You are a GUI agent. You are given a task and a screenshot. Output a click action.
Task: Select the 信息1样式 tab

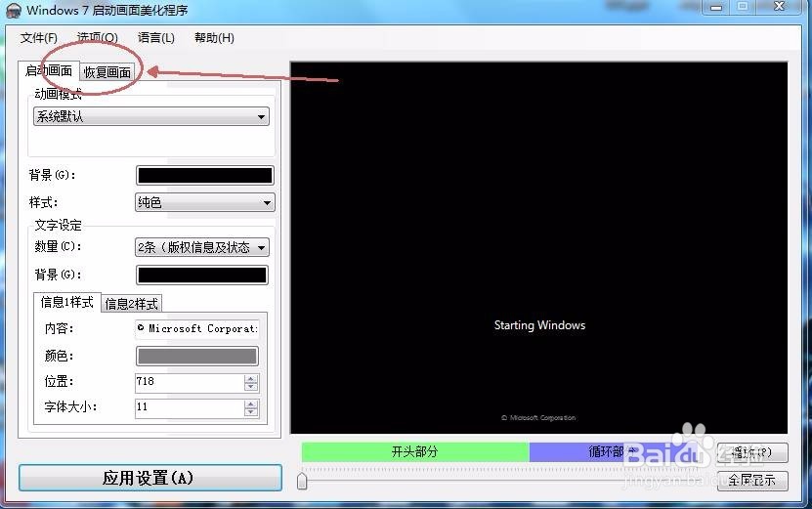[x=66, y=302]
